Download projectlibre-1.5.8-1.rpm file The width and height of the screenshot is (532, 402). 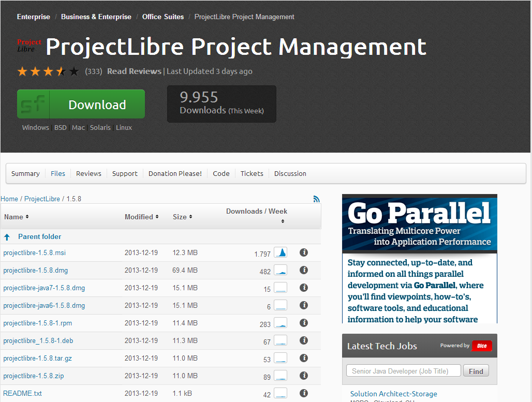(x=38, y=323)
